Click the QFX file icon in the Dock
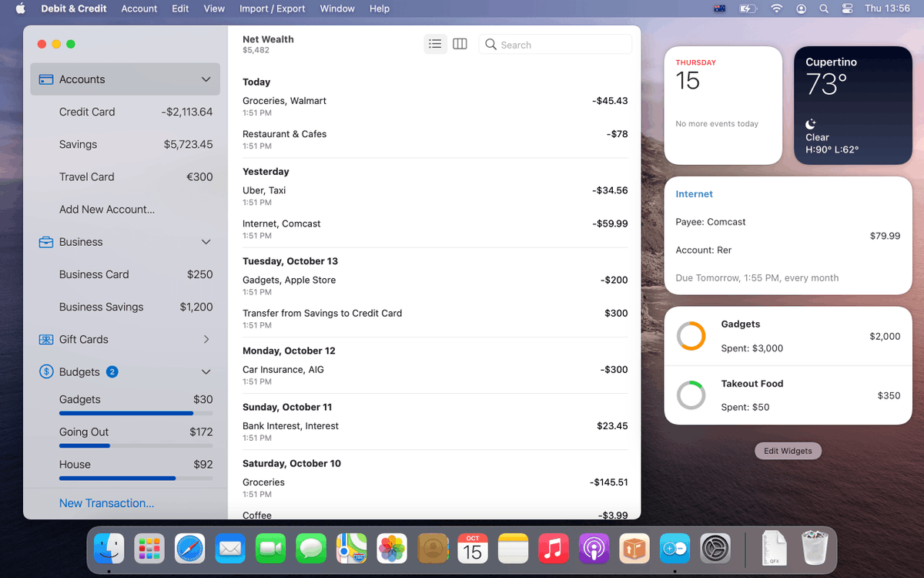The height and width of the screenshot is (578, 924). tap(774, 549)
